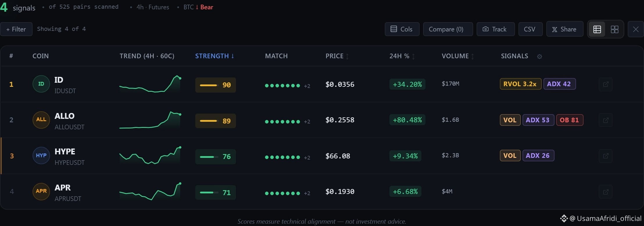
Task: Open the Cols column chooser
Action: [402, 29]
